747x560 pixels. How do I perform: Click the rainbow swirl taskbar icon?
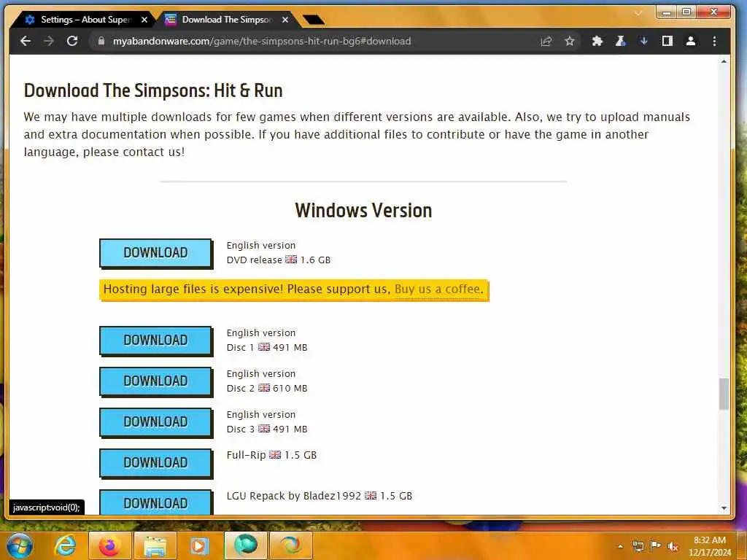(x=290, y=545)
